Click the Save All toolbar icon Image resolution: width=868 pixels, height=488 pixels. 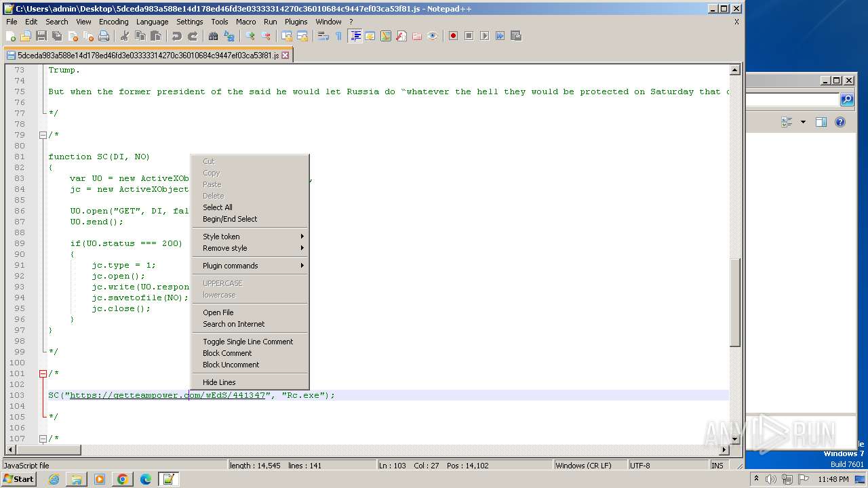pyautogui.click(x=57, y=36)
